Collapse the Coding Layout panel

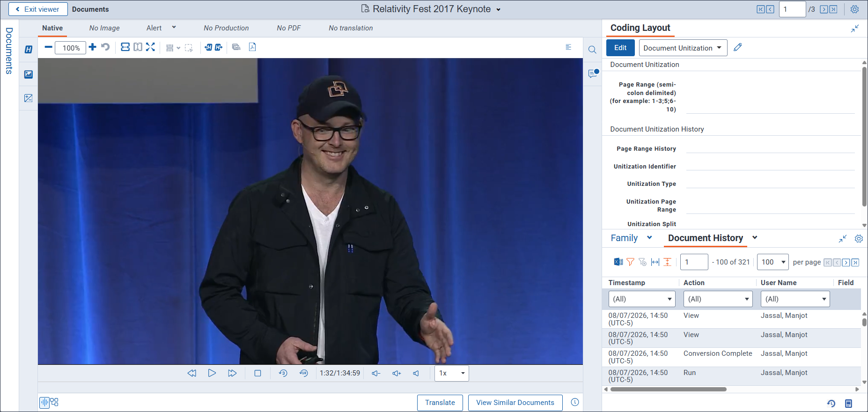[x=855, y=29]
